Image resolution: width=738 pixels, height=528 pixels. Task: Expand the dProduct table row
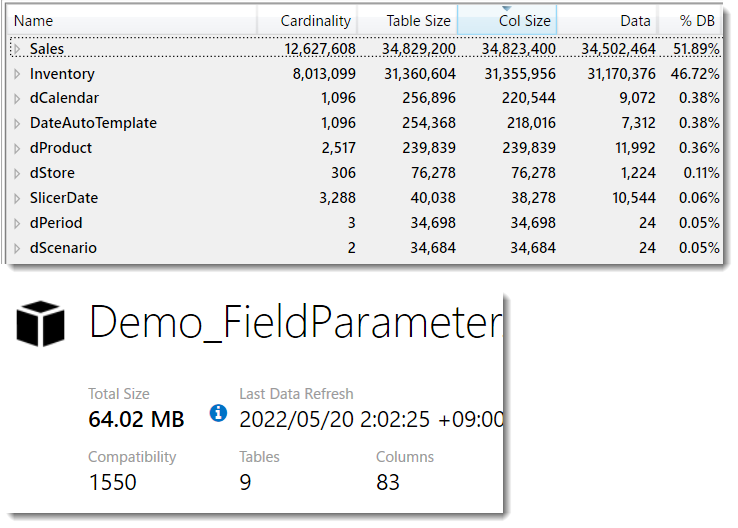pos(17,148)
